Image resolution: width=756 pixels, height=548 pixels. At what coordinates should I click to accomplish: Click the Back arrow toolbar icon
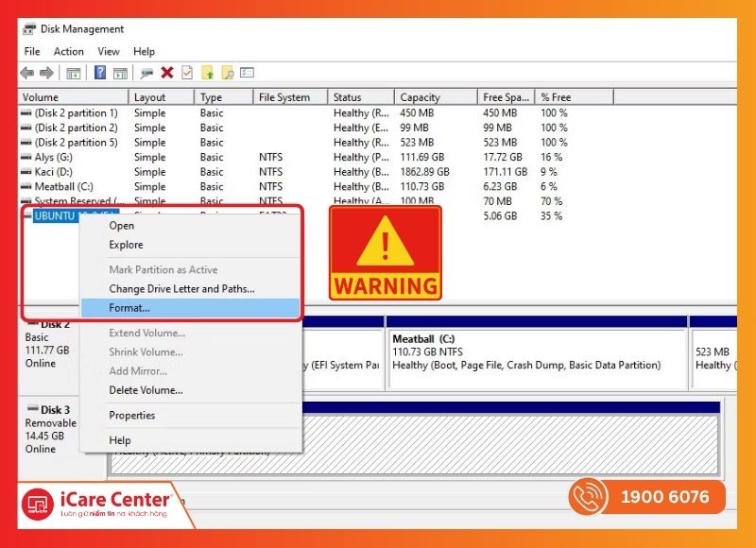point(26,73)
